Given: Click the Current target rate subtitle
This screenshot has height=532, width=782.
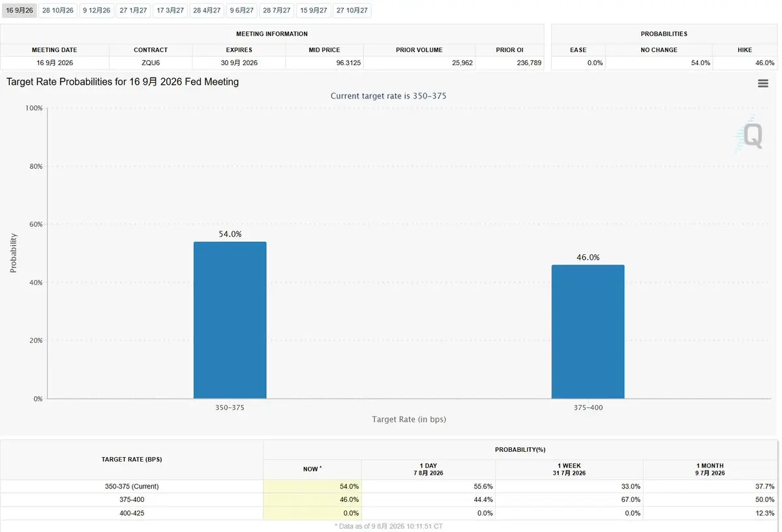Looking at the screenshot, I should point(389,96).
